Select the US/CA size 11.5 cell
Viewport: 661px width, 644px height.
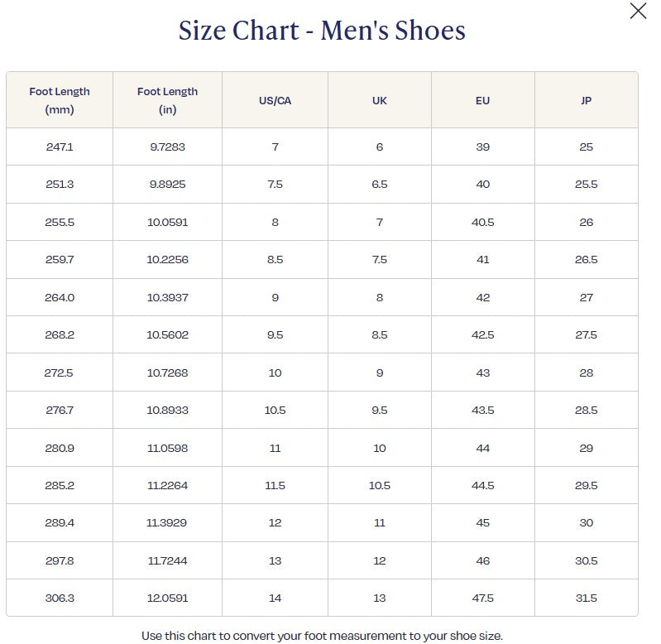tap(275, 485)
